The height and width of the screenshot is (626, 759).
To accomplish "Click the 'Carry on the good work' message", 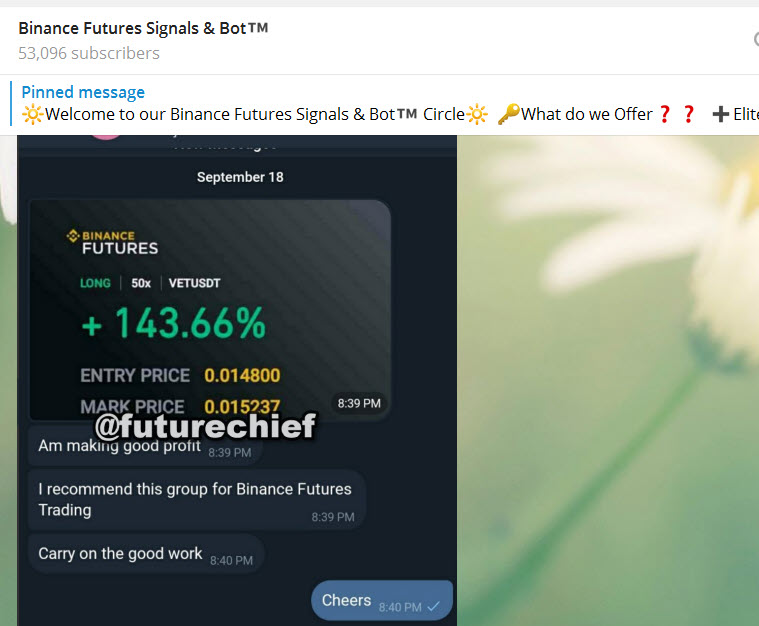I will pos(146,554).
